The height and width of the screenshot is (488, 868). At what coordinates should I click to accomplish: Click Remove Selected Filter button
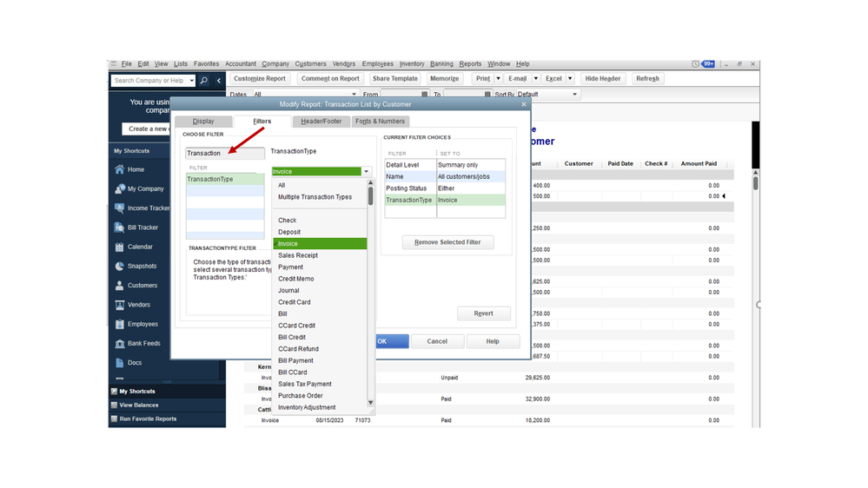(x=447, y=242)
